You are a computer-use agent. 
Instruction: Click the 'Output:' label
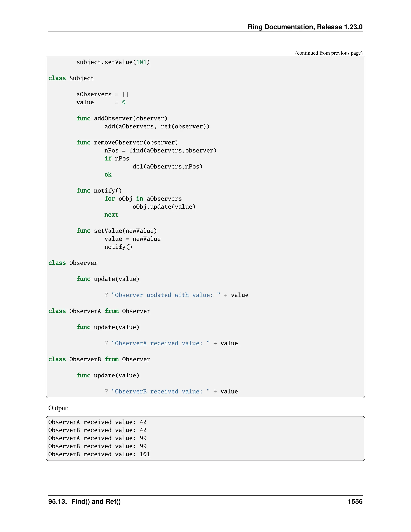pos(58,408)
